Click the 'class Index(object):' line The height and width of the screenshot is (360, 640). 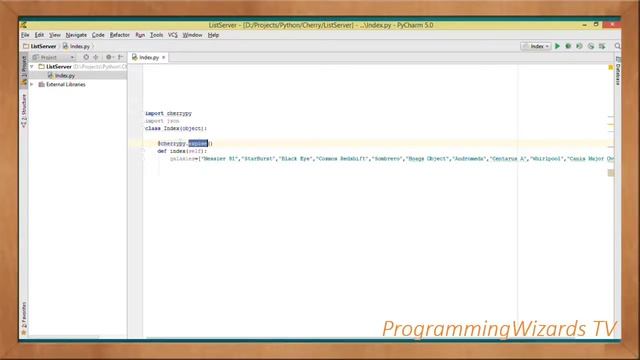(x=176, y=128)
